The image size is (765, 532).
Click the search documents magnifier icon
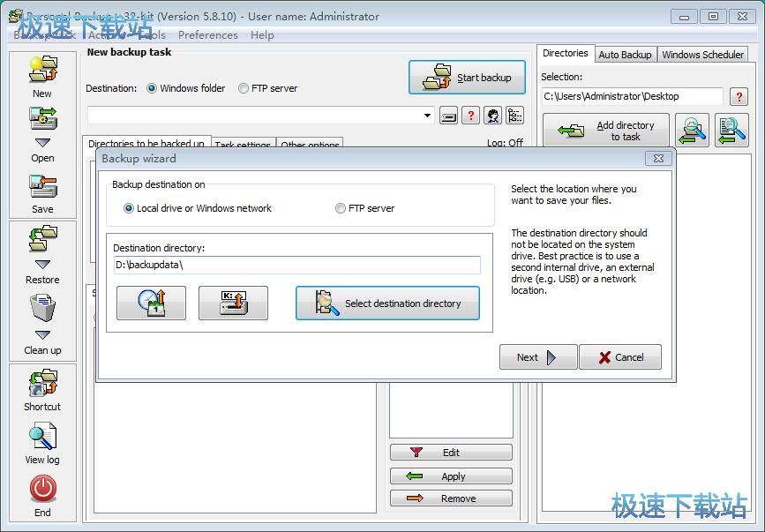coord(731,131)
